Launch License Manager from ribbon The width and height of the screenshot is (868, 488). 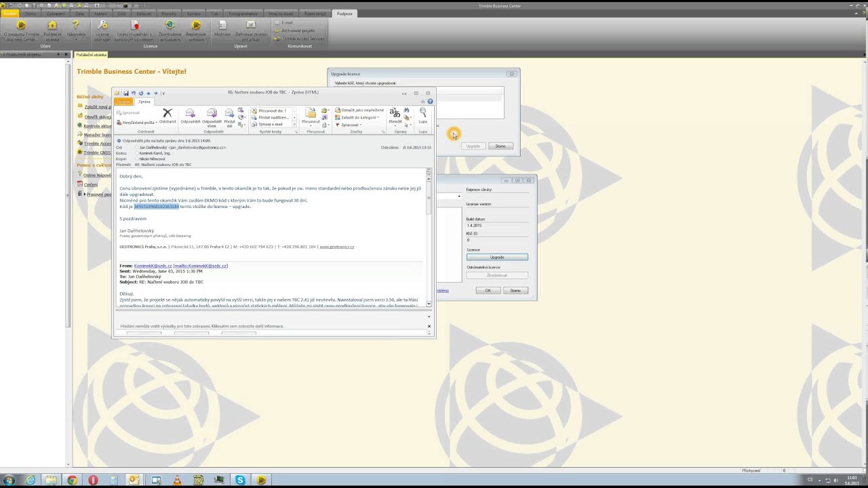[x=102, y=30]
